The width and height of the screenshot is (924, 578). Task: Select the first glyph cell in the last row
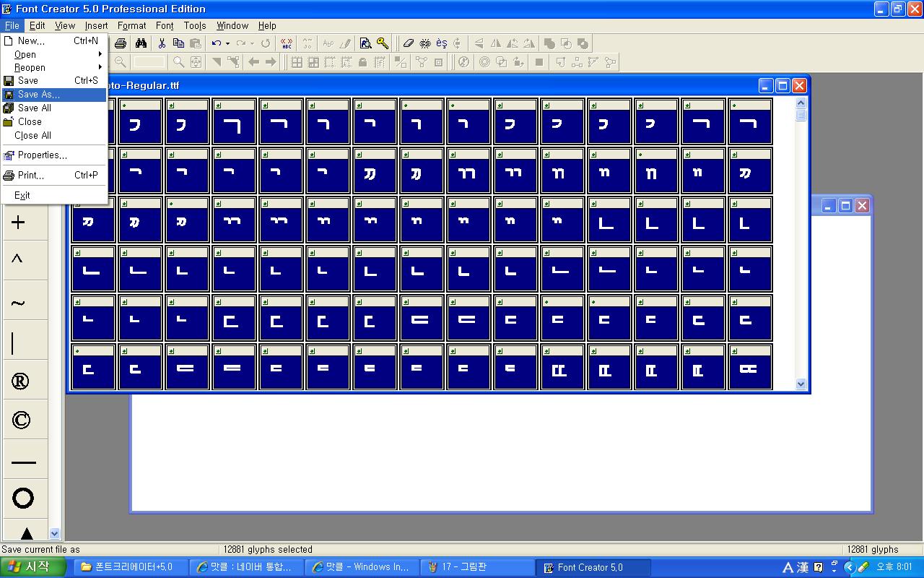coord(93,367)
